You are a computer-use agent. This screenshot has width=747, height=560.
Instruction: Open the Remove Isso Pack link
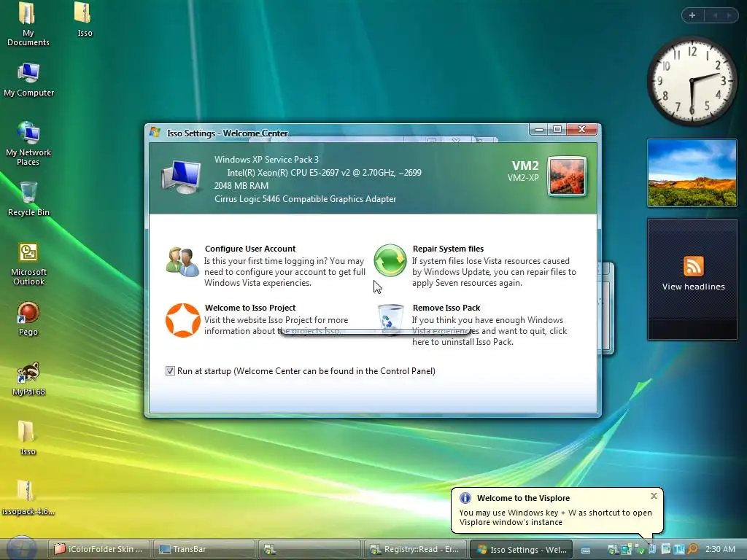tap(446, 308)
